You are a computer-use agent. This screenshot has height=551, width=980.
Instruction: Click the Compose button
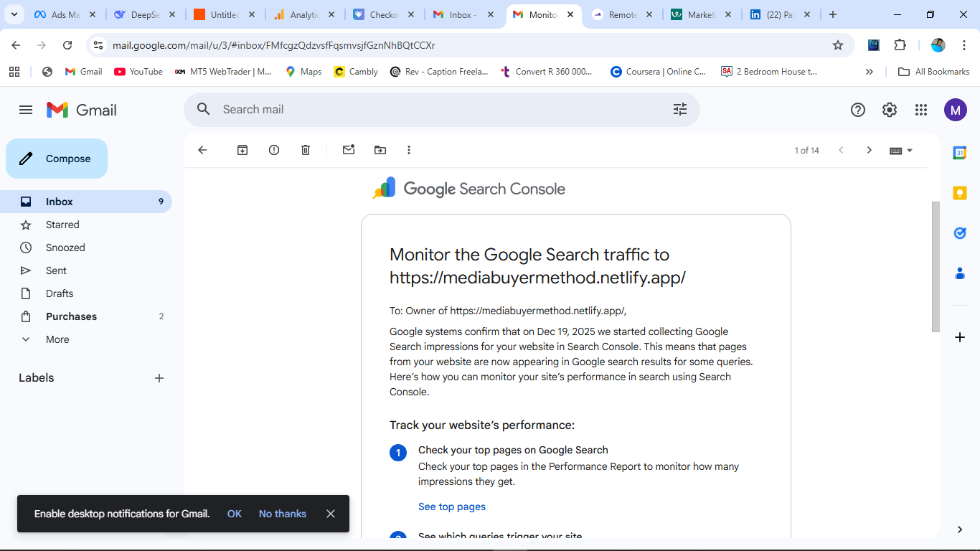(57, 159)
